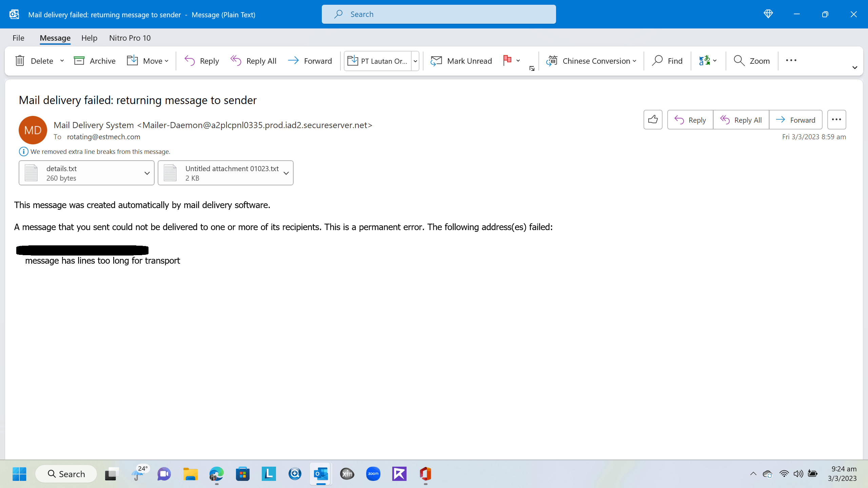Expand the details.txt attachment dropdown chevron

(147, 173)
